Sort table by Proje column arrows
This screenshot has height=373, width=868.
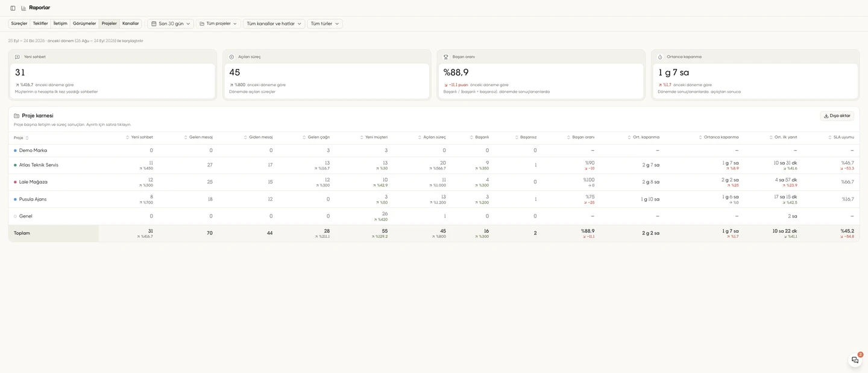point(27,138)
